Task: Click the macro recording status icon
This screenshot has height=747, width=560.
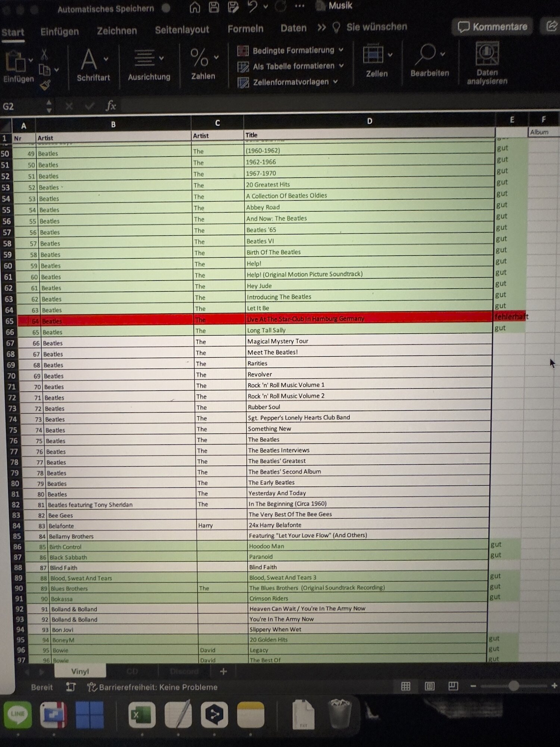Action: coord(71,687)
